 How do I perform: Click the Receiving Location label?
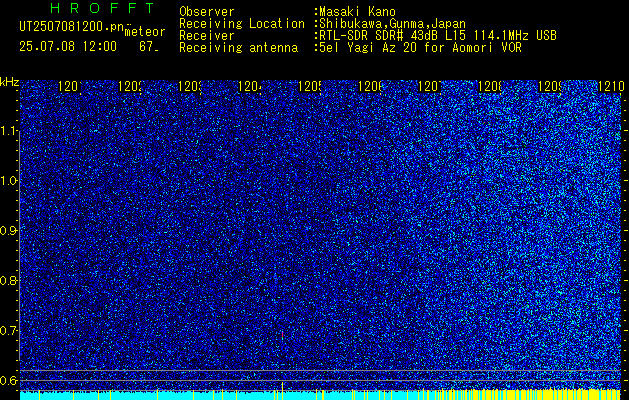pos(242,24)
